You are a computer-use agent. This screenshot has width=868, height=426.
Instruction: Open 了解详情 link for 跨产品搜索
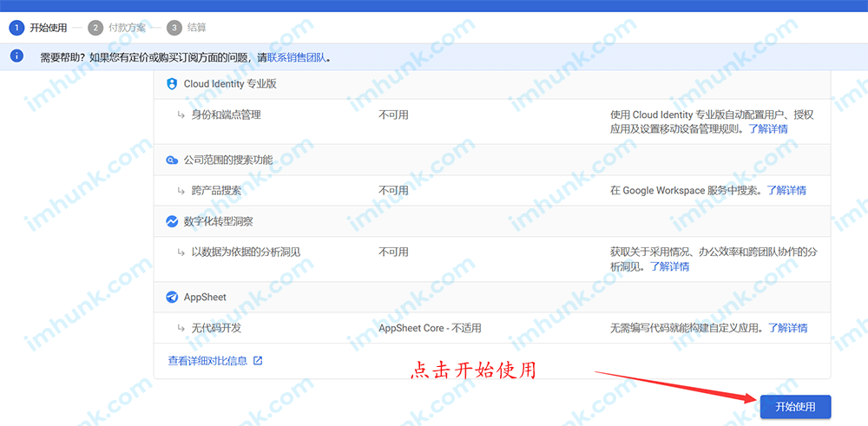[786, 190]
